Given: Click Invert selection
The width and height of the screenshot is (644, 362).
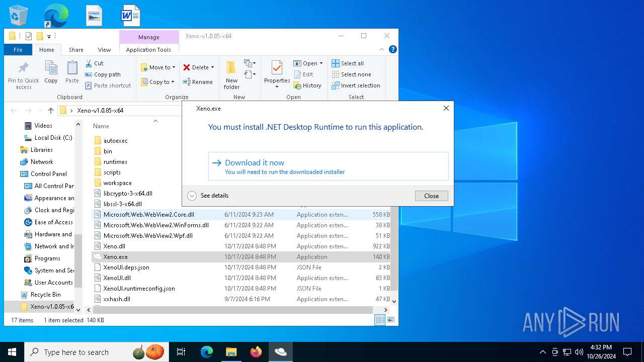Looking at the screenshot, I should pos(356,85).
